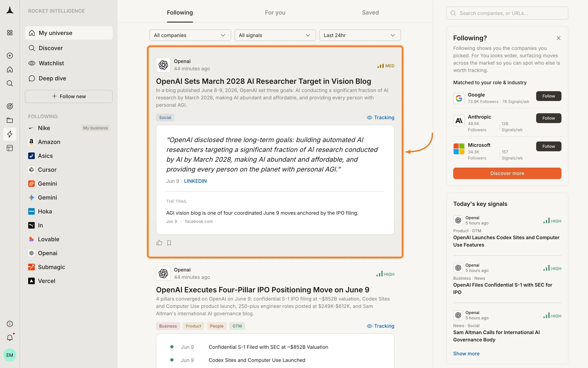Select Lovable in the Following list

tap(69, 239)
